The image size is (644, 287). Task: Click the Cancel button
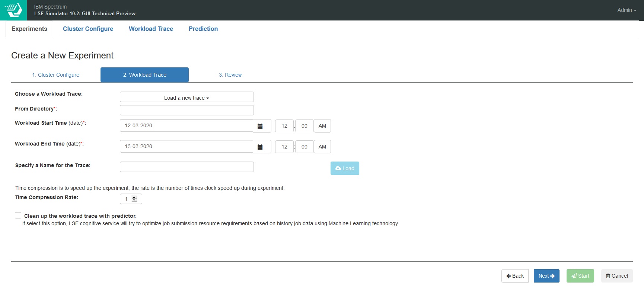pos(617,276)
